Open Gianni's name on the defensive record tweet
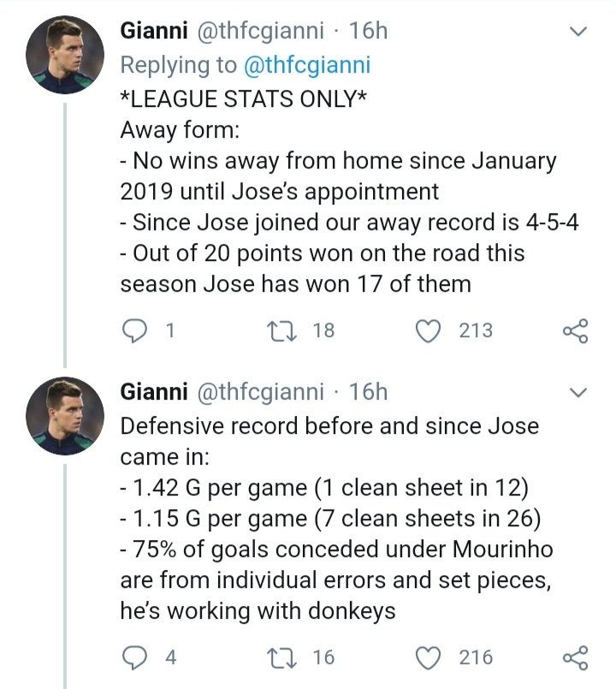Screen dimensions: 616x689 point(153,392)
